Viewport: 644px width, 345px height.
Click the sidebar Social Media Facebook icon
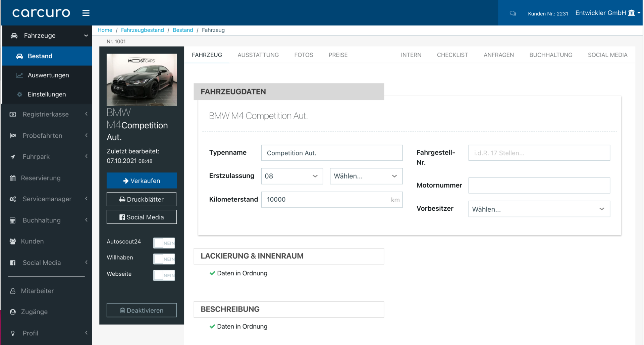click(13, 263)
